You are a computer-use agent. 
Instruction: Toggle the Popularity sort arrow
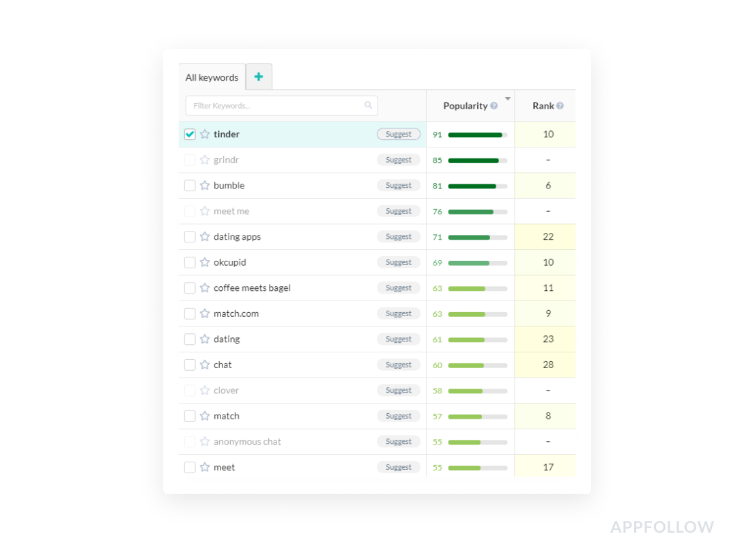(507, 99)
